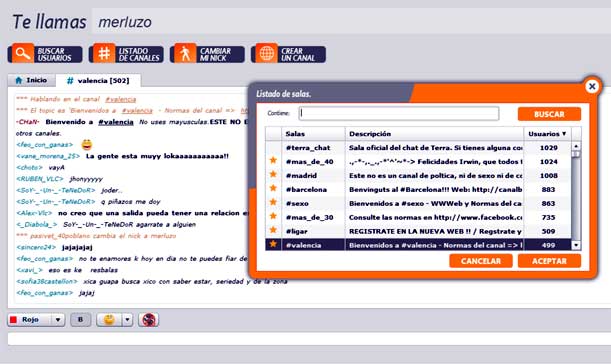
Task: Click user sincero24 in chat
Action: coord(36,247)
